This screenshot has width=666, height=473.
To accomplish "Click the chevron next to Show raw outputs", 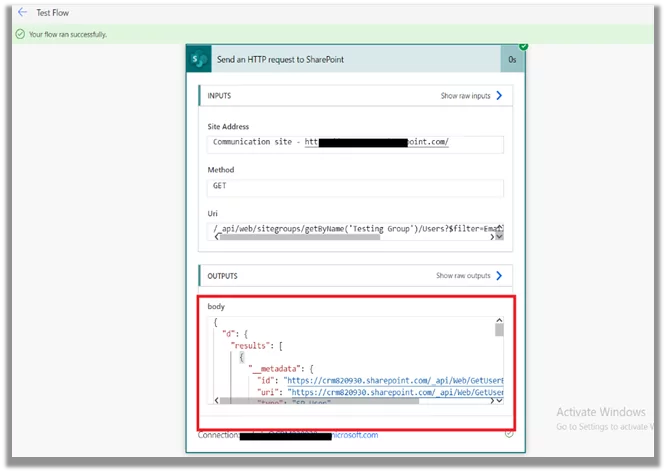I will (x=500, y=276).
